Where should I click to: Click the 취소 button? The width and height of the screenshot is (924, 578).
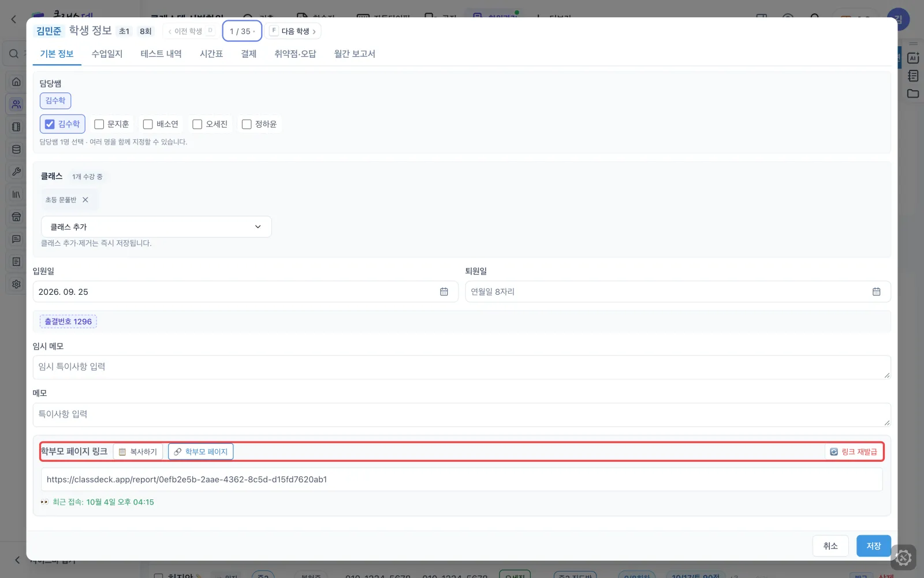tap(830, 546)
